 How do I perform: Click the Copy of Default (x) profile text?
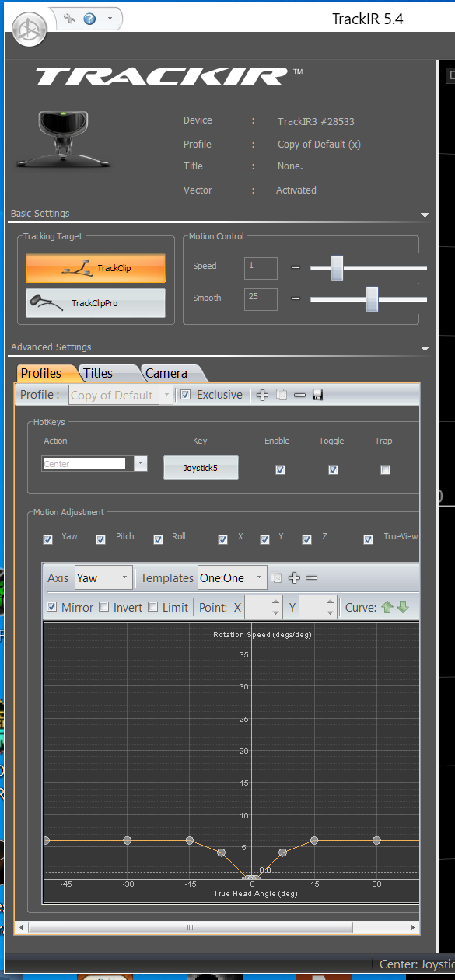[319, 145]
